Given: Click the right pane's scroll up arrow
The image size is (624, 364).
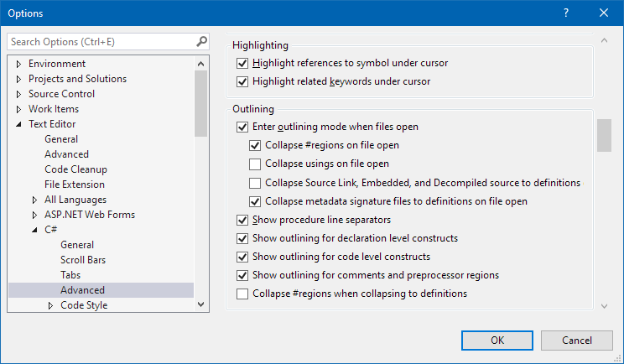Looking at the screenshot, I should click(604, 40).
